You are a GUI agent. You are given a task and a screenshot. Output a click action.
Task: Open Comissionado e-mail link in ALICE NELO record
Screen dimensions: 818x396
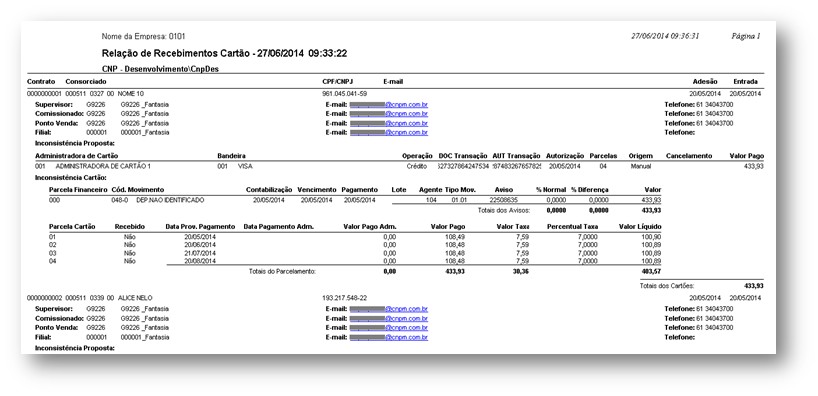coord(389,318)
